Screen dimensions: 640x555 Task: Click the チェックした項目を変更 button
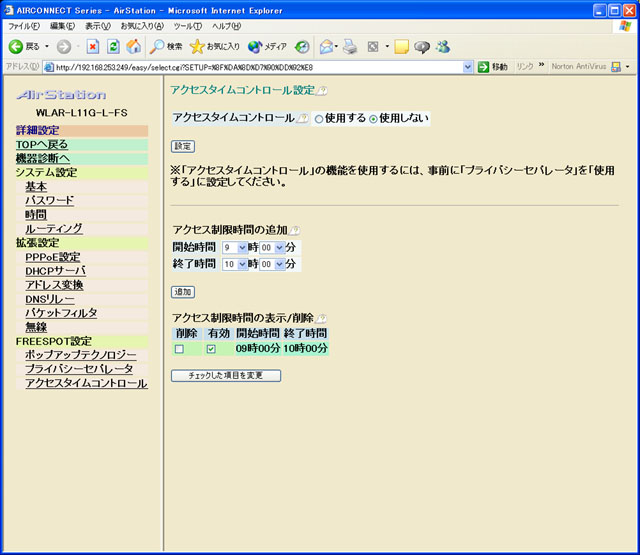[x=226, y=376]
